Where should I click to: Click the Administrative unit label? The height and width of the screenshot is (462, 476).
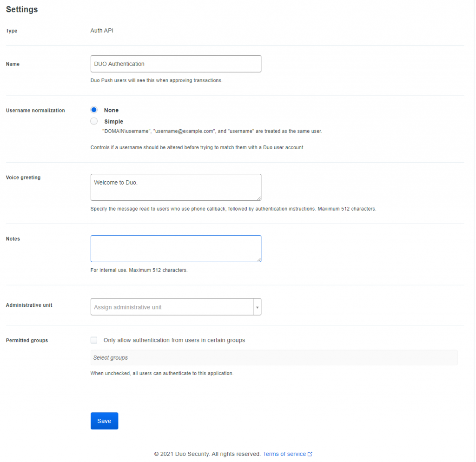point(29,305)
